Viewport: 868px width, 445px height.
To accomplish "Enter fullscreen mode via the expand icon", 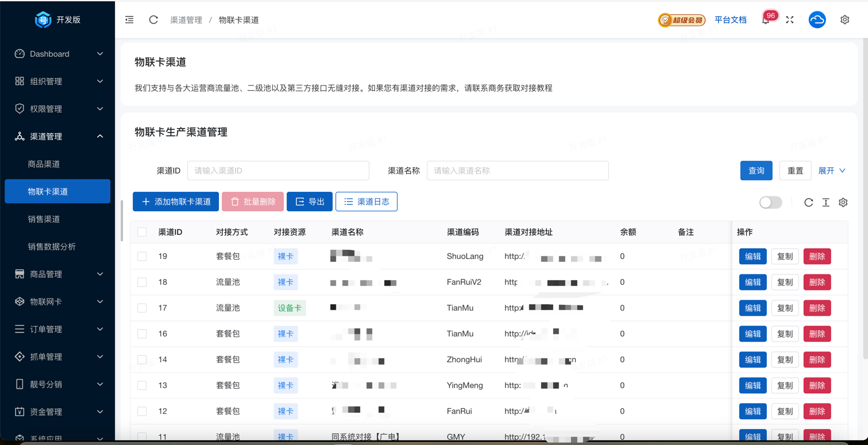I will click(x=790, y=20).
